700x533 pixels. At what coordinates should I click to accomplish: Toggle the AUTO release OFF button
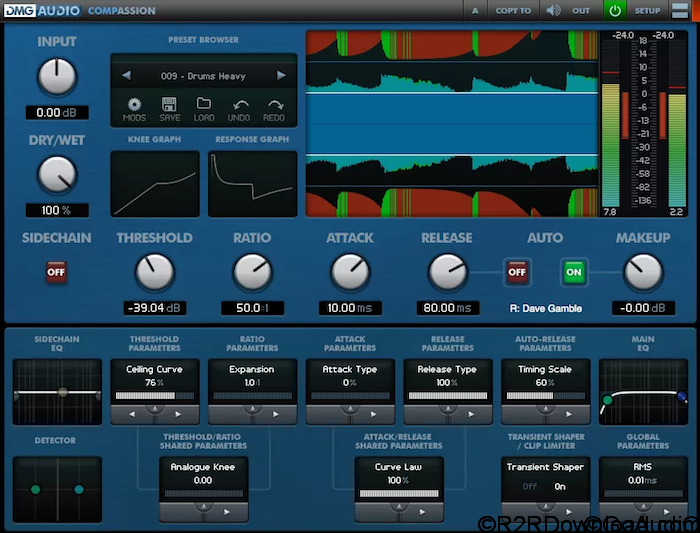coord(517,272)
